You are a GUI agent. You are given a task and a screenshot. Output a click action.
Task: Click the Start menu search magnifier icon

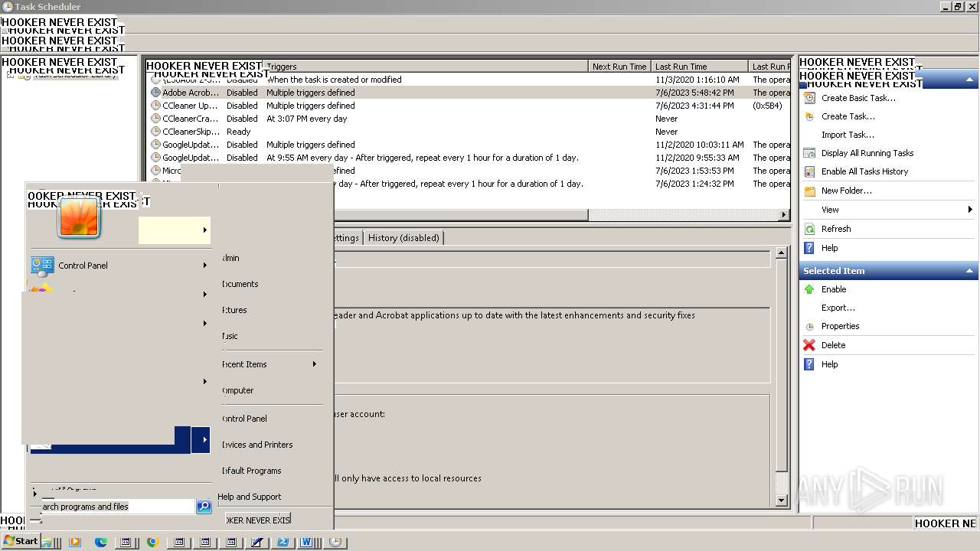204,507
